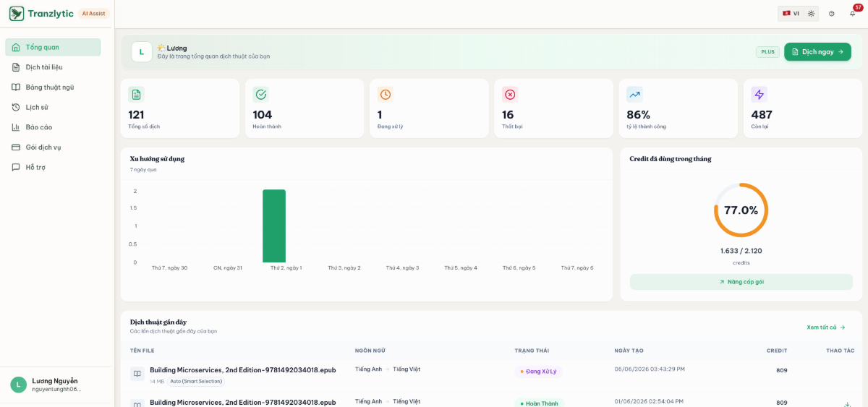Click the Hoàn Thành status badge

click(x=539, y=403)
